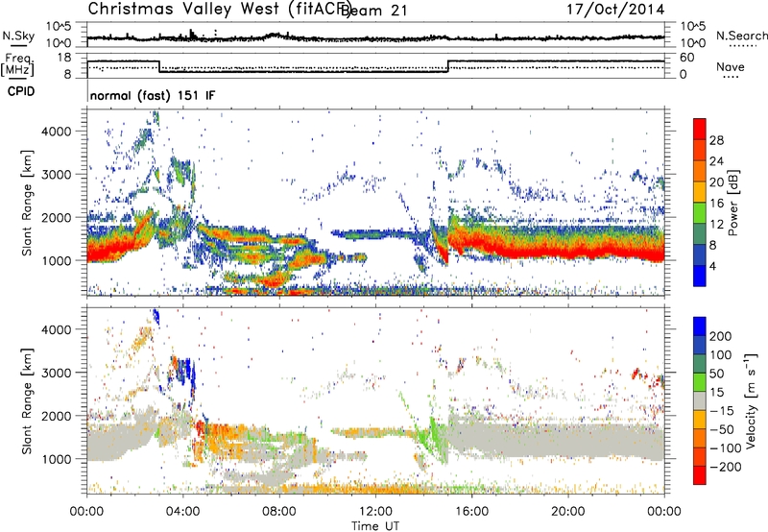Pick the red top segment of Power colorbar
768x532 pixels.
tap(700, 130)
